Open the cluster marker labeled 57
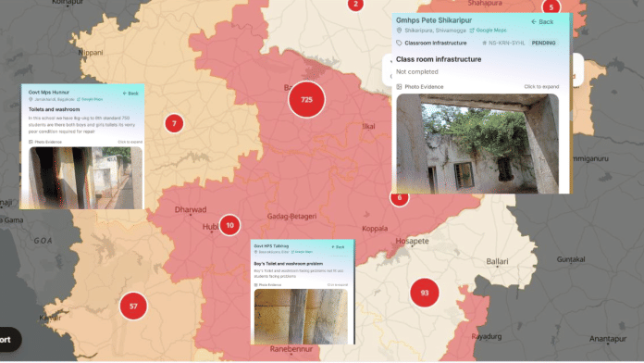Image resolution: width=644 pixels, height=363 pixels. click(133, 306)
